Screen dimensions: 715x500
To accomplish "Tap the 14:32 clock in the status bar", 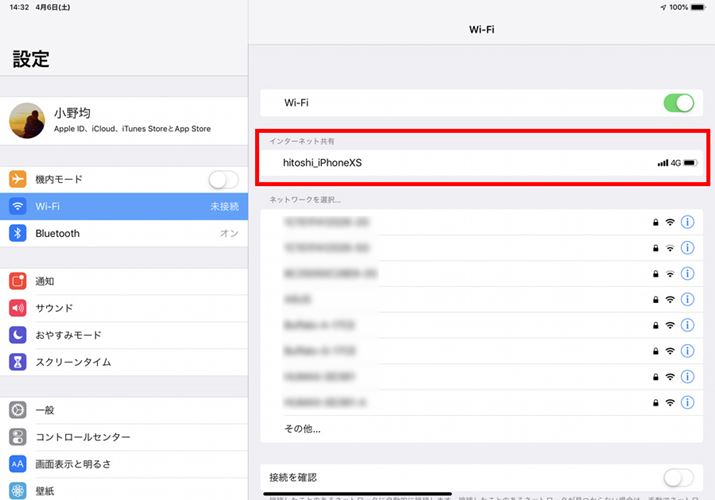I will [x=19, y=7].
